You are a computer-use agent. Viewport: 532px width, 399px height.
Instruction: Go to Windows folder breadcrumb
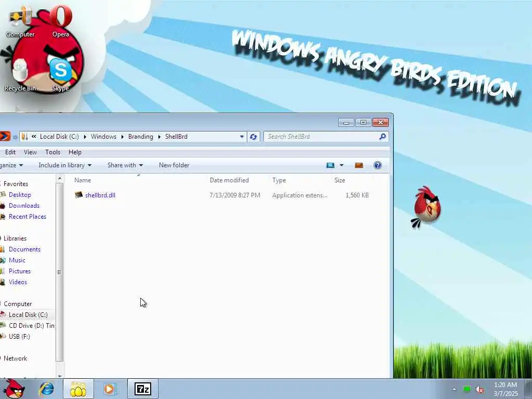click(103, 137)
